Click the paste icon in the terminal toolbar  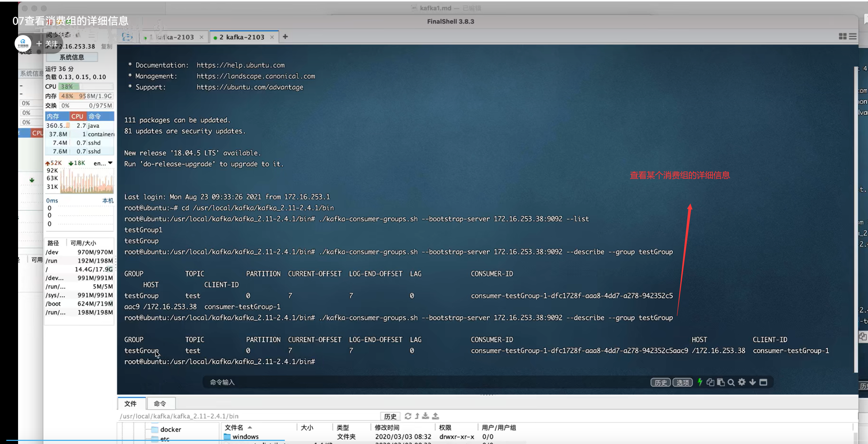721,382
